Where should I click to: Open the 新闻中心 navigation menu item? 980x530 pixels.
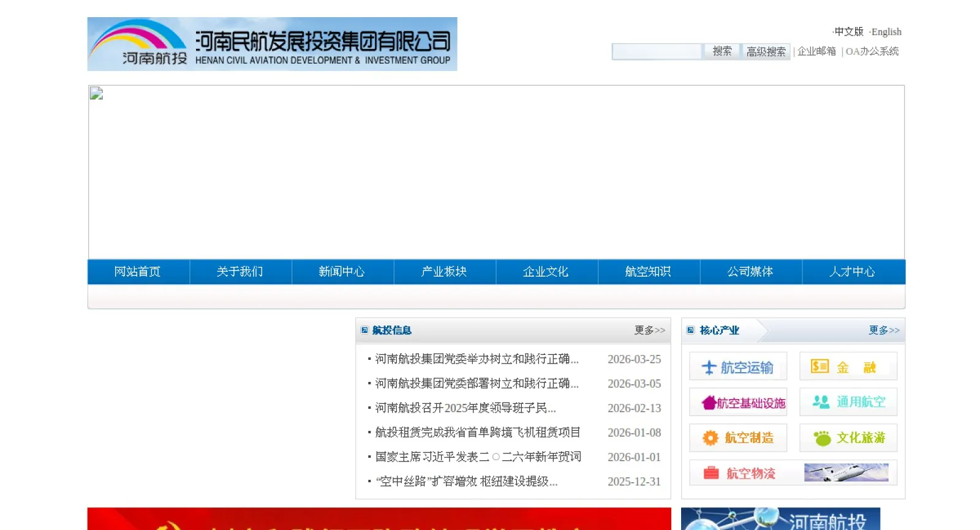point(342,272)
